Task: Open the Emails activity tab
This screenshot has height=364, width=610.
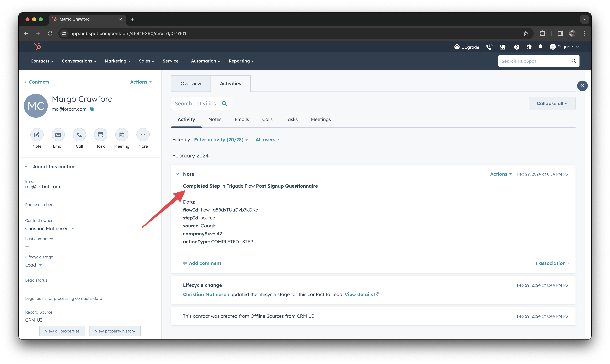Action: click(x=242, y=120)
